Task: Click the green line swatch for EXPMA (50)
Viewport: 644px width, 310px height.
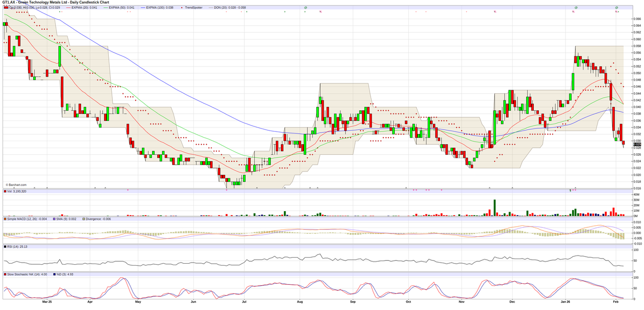Action: coord(106,8)
